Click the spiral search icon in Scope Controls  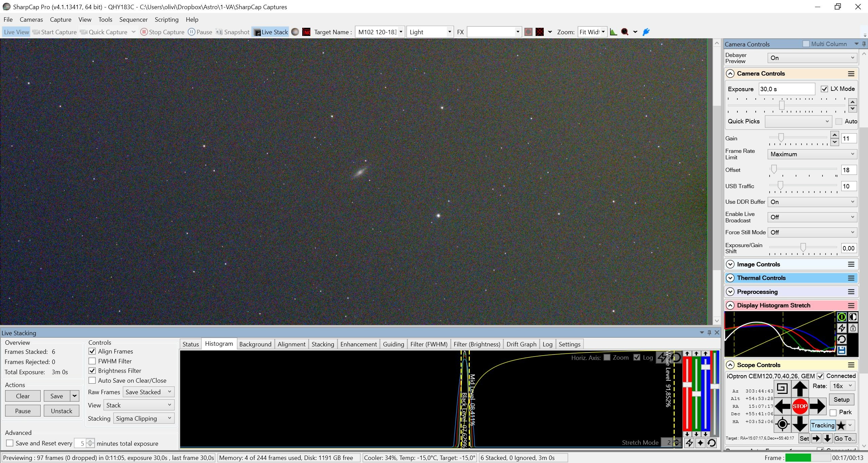tap(782, 388)
